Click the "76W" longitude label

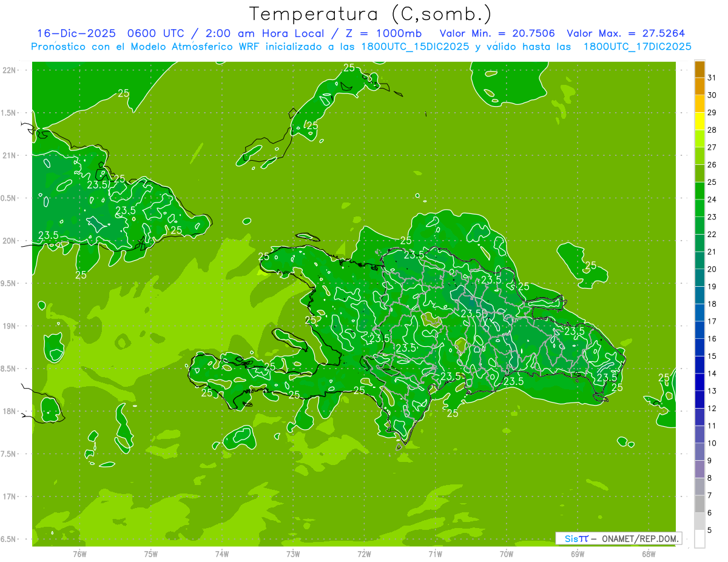click(x=79, y=554)
